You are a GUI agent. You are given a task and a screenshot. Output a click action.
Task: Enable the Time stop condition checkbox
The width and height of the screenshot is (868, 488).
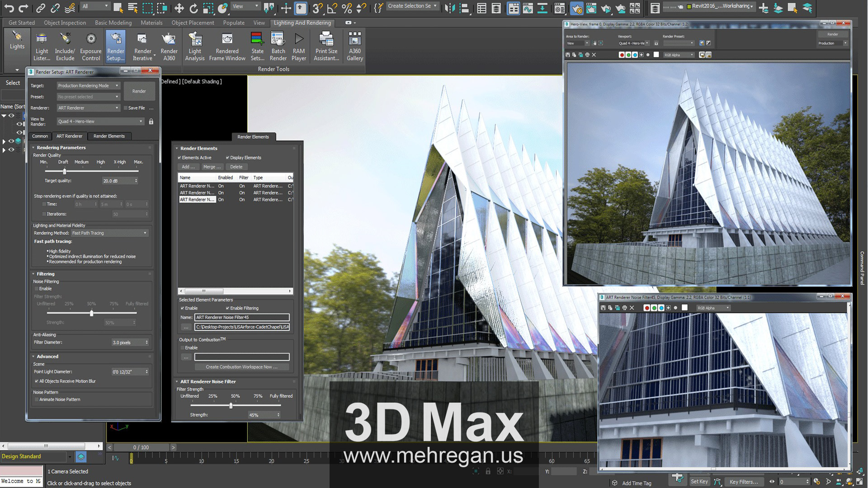[x=44, y=204]
